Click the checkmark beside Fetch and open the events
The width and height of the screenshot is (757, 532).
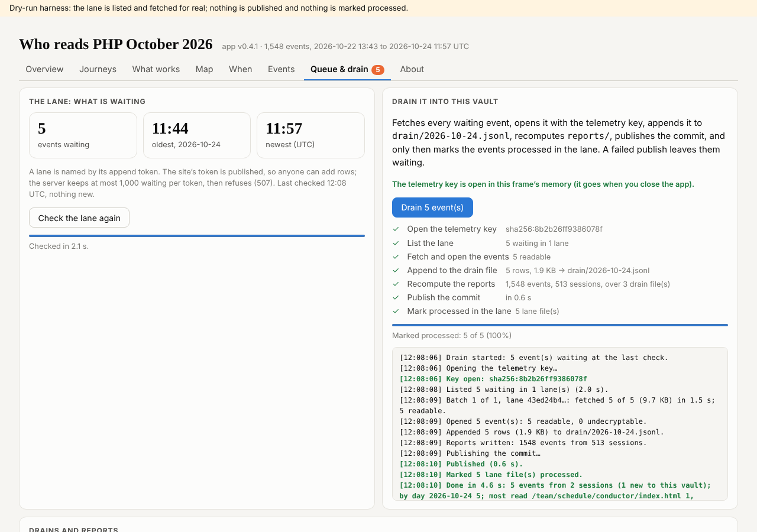pyautogui.click(x=396, y=257)
